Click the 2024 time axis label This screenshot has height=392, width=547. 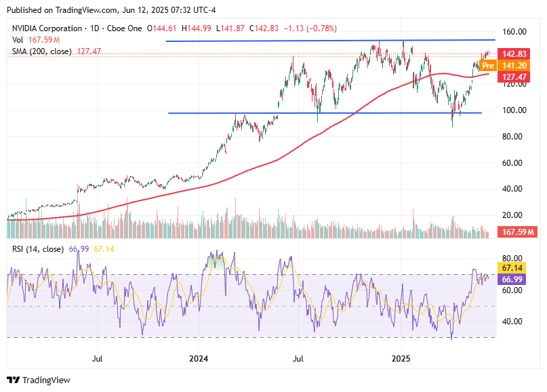click(199, 359)
